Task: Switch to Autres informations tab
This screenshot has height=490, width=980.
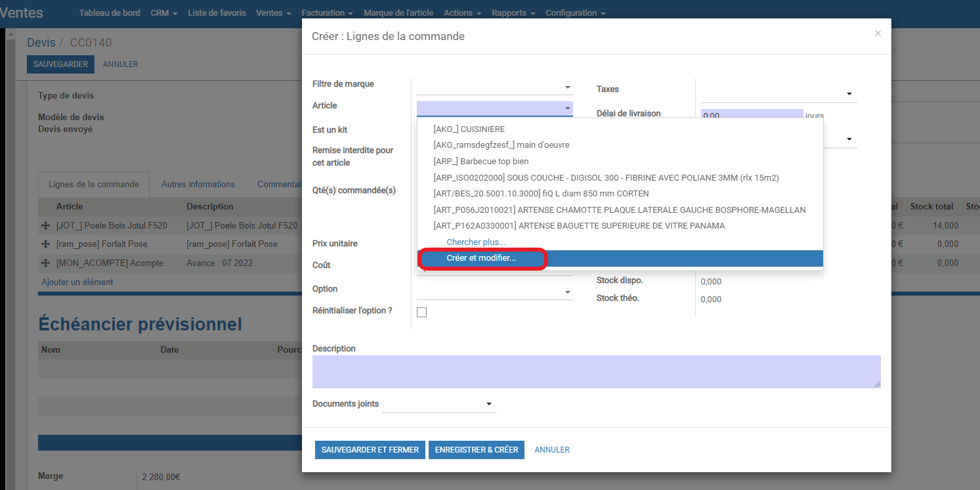Action: click(x=198, y=185)
